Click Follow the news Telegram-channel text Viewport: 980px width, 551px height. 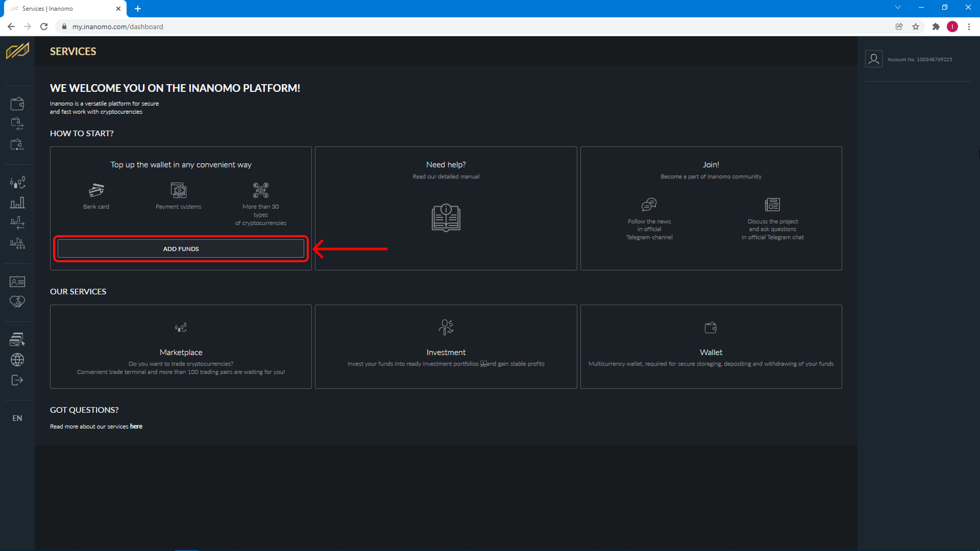pyautogui.click(x=649, y=229)
